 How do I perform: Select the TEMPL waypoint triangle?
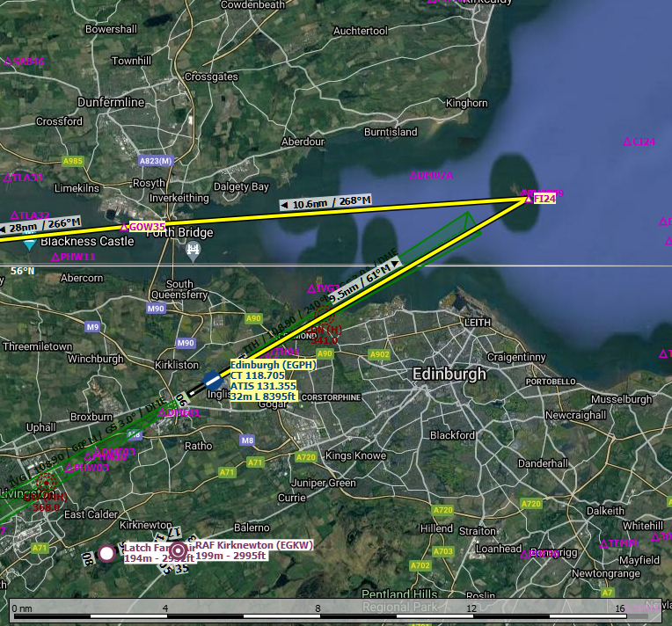603,543
